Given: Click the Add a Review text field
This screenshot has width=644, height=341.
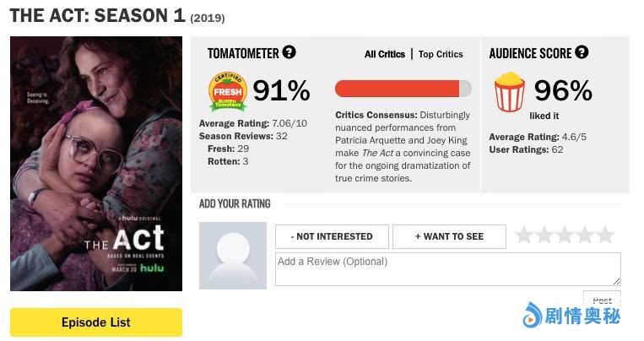Looking at the screenshot, I should coord(447,268).
